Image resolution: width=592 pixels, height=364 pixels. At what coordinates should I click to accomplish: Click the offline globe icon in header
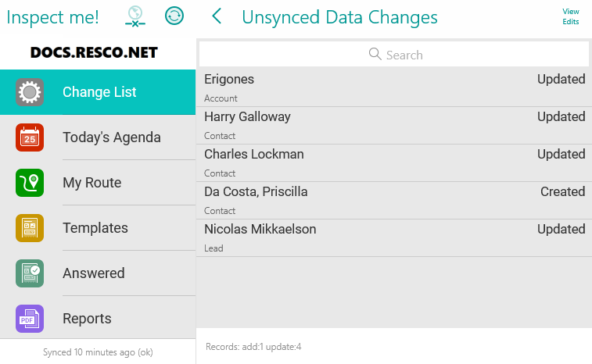pos(136,16)
